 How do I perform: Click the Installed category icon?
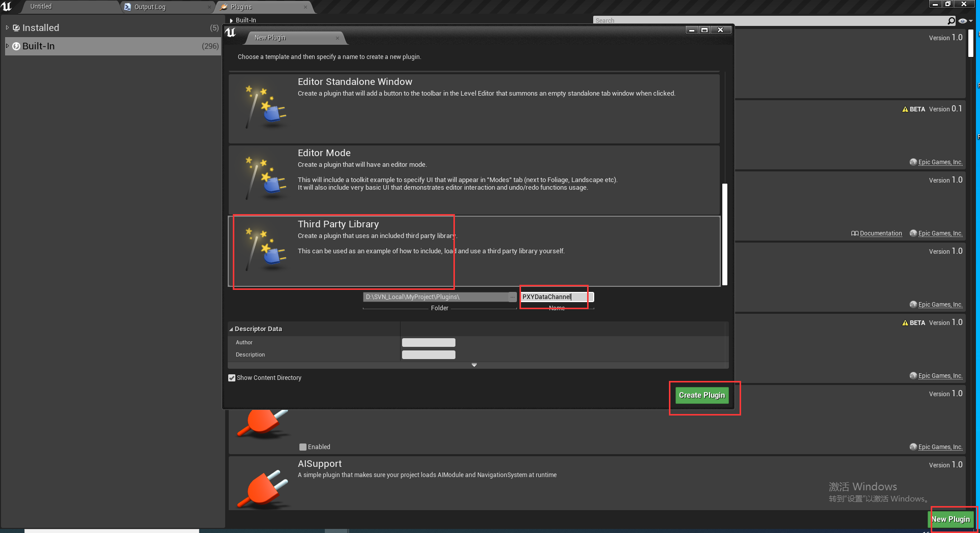[x=16, y=28]
